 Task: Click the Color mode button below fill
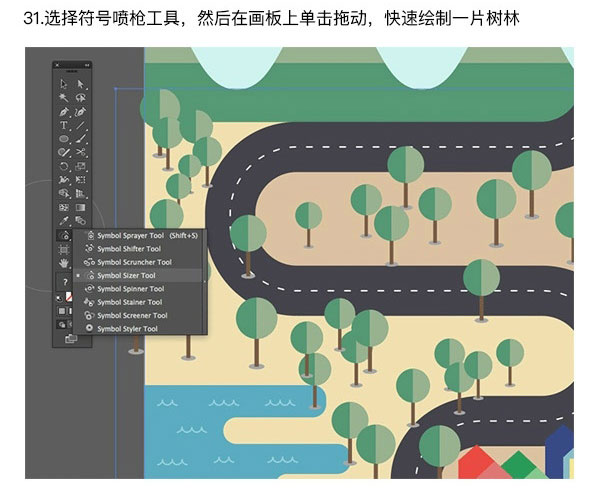(x=62, y=311)
